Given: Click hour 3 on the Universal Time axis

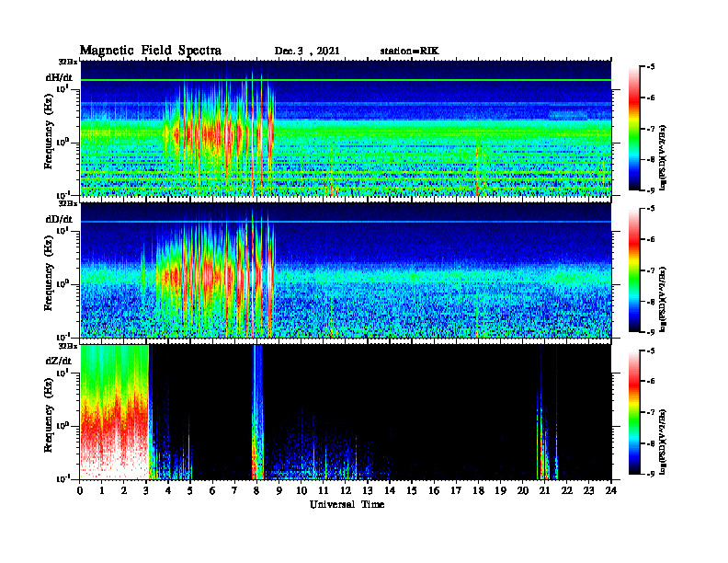Looking at the screenshot, I should (146, 491).
